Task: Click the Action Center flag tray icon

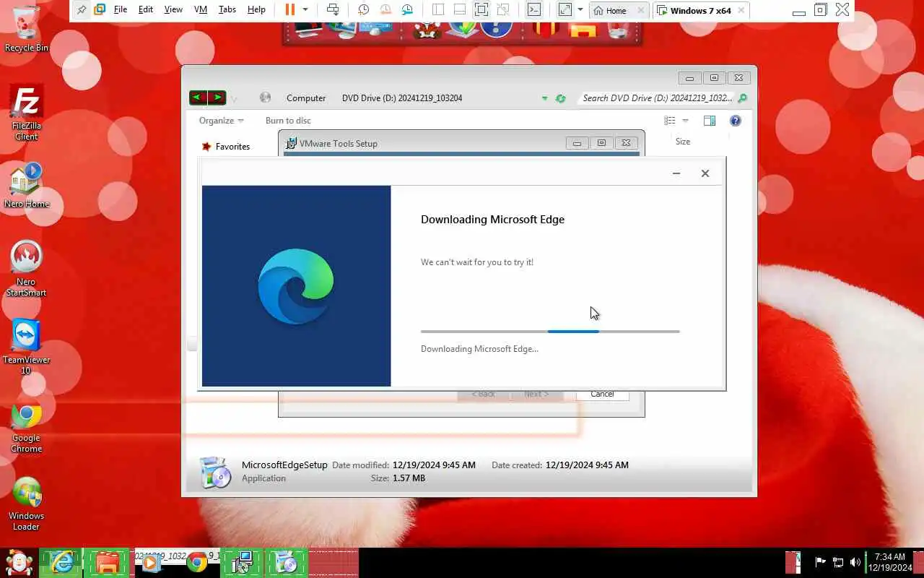Action: tap(820, 562)
